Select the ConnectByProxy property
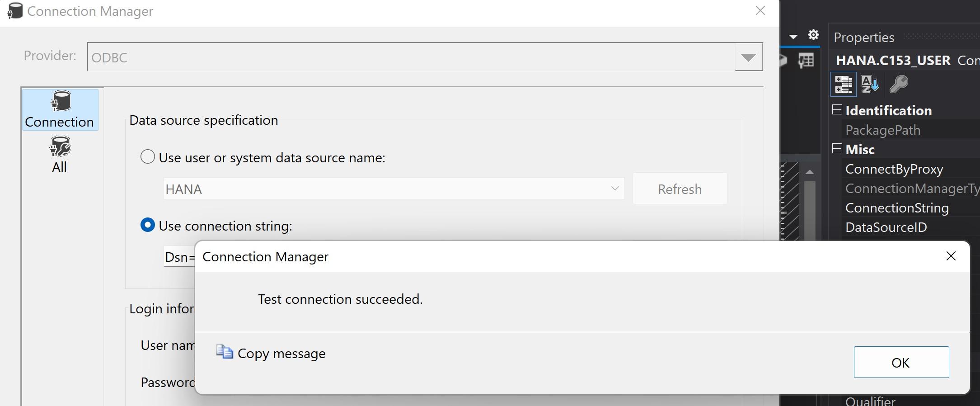 [x=894, y=169]
